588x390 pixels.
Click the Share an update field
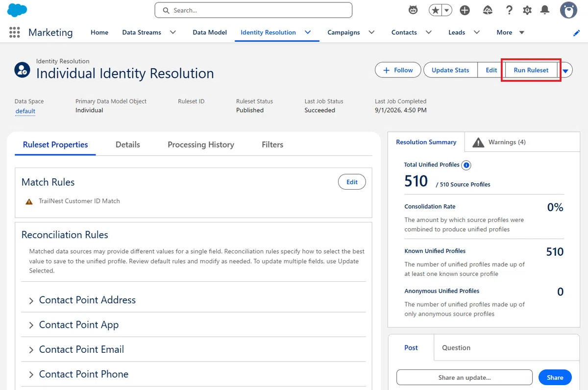click(x=465, y=378)
